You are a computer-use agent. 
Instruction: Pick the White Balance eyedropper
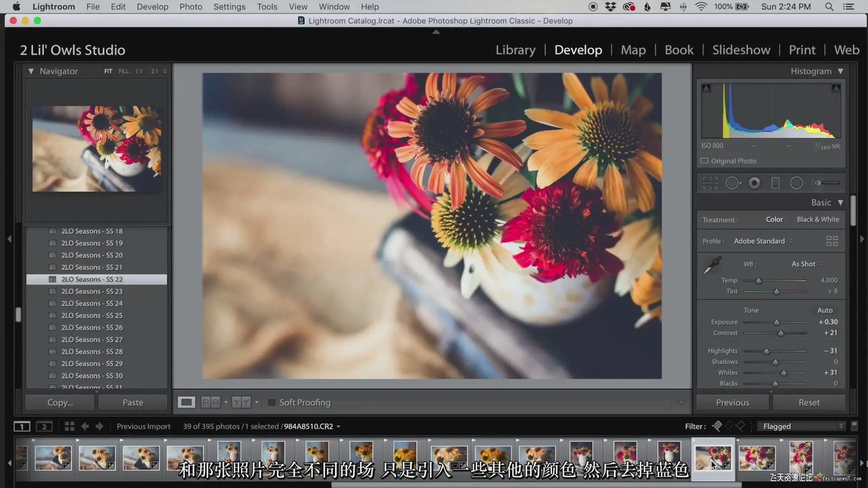712,265
